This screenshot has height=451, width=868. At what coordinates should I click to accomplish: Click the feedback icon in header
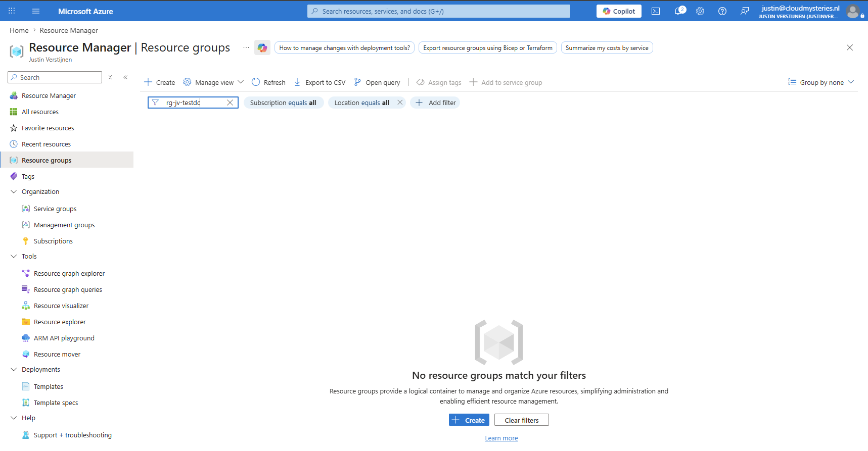745,11
